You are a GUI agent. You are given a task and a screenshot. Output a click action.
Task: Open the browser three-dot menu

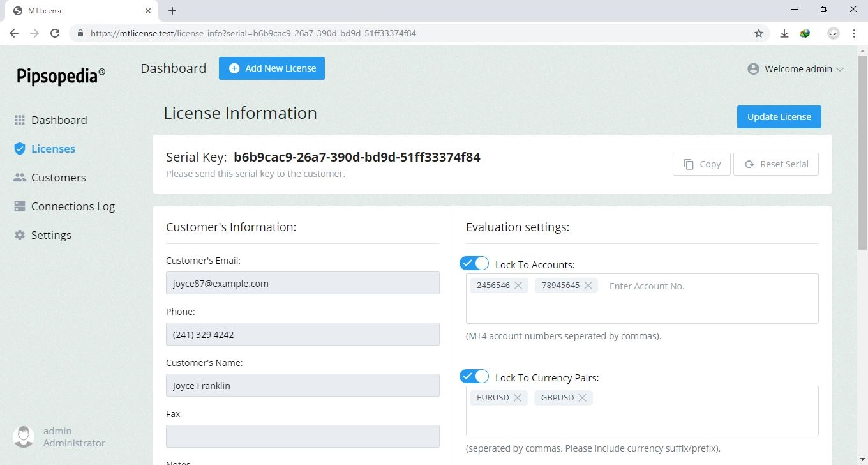tap(854, 33)
